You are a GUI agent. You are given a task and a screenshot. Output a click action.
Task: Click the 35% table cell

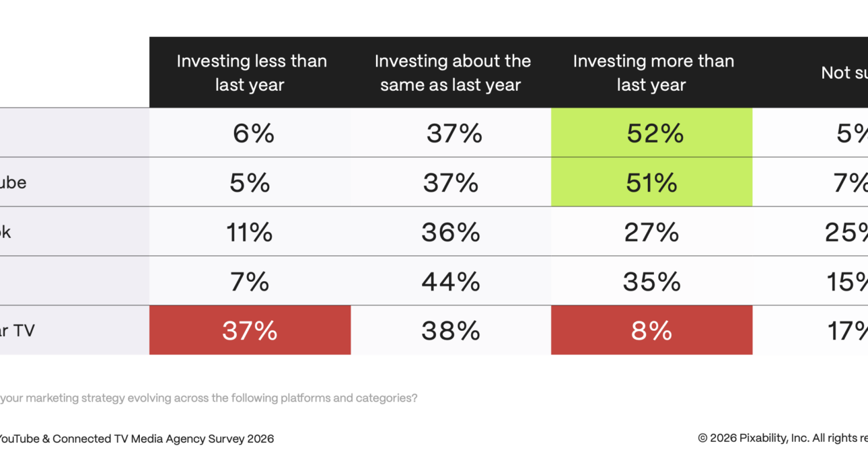[651, 281]
